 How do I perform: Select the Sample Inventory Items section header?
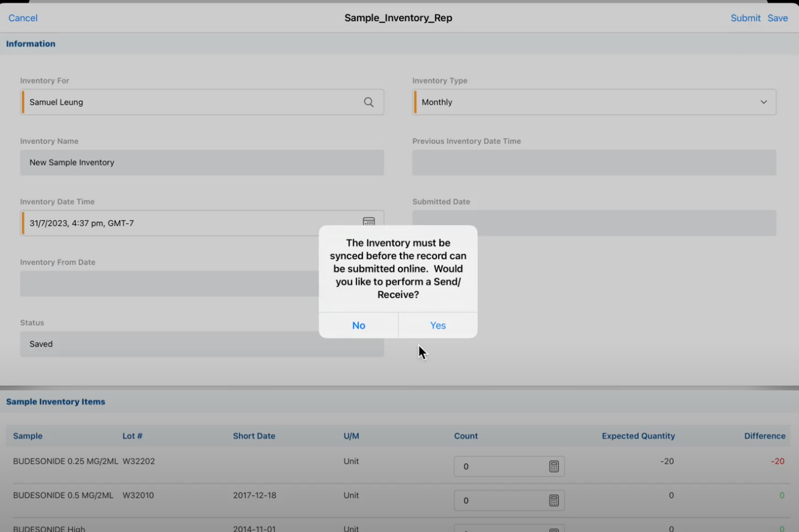tap(56, 402)
